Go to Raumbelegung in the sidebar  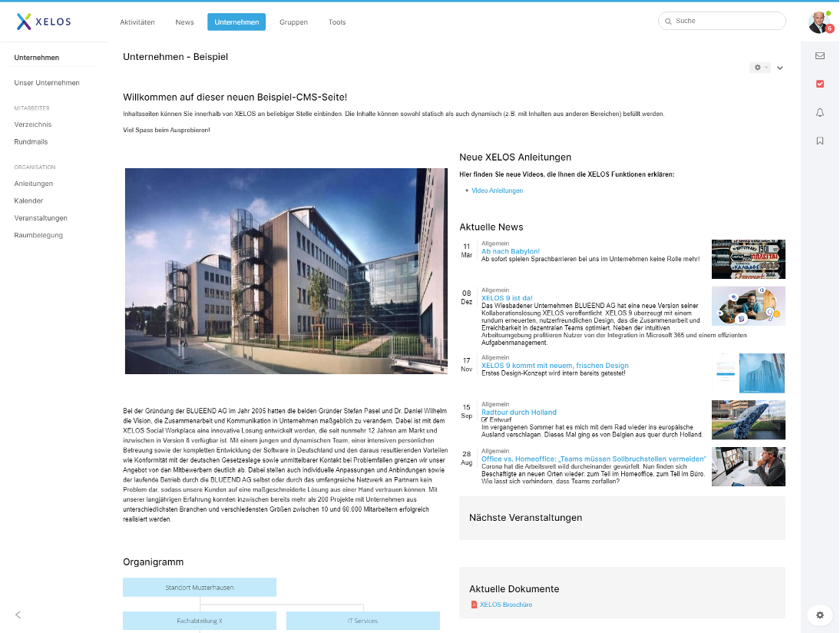click(38, 235)
